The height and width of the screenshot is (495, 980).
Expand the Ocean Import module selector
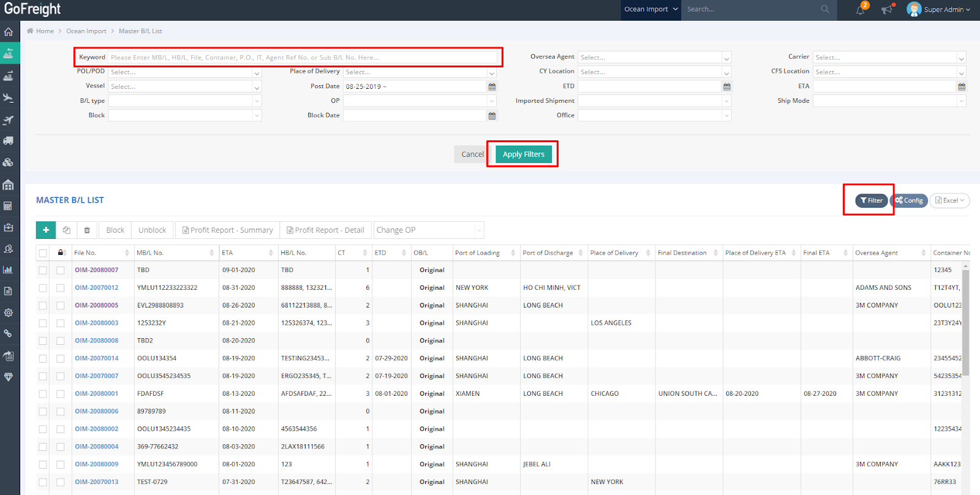point(650,9)
